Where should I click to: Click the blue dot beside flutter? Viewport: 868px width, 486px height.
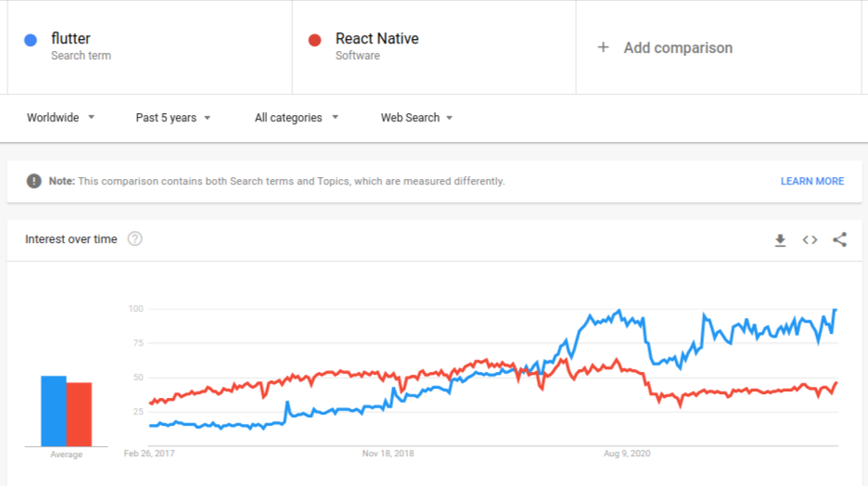click(31, 40)
